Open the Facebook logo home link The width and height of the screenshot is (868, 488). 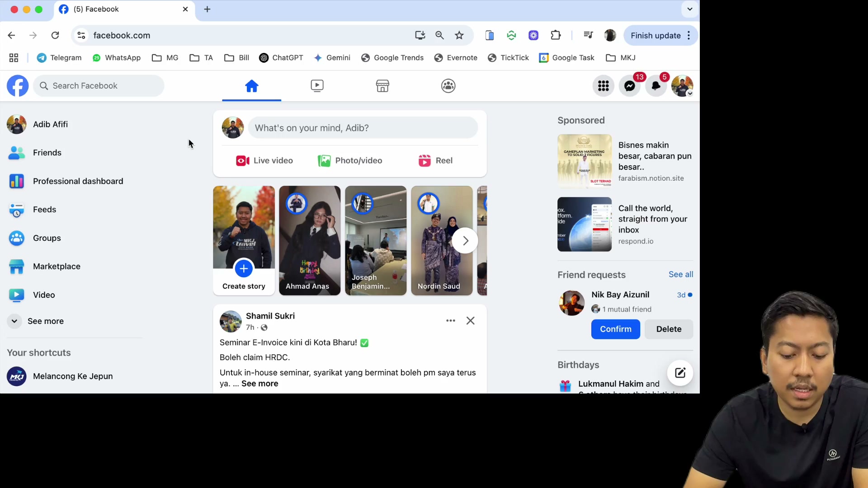point(18,86)
